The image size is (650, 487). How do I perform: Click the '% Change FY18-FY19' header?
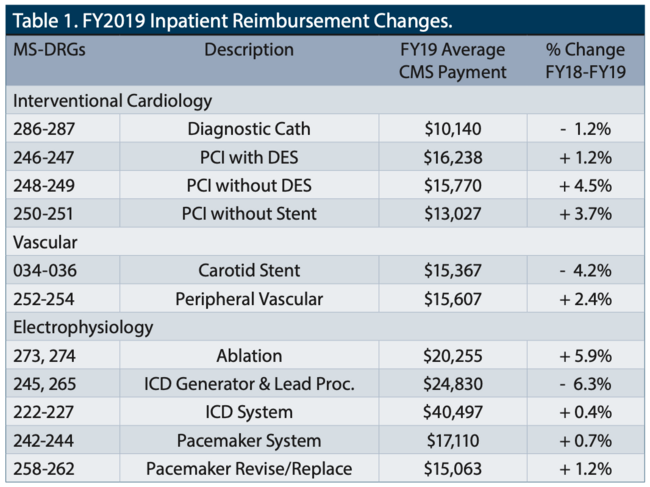pos(585,60)
